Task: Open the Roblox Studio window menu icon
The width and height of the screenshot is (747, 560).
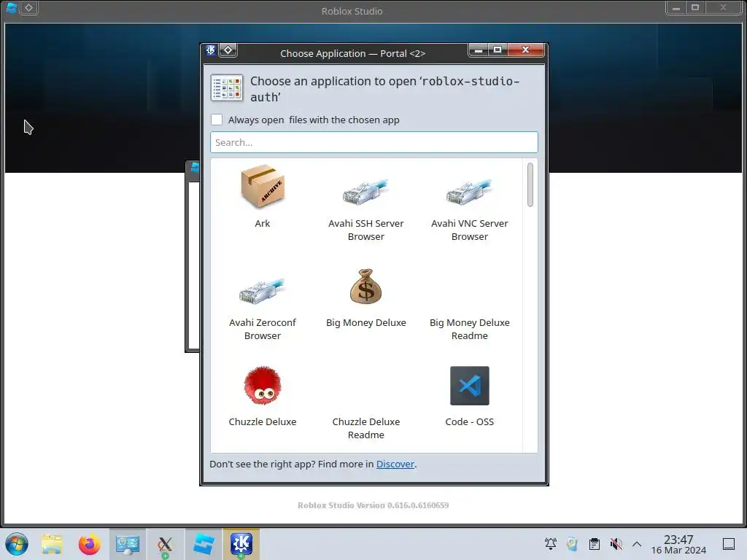Action: [12, 7]
